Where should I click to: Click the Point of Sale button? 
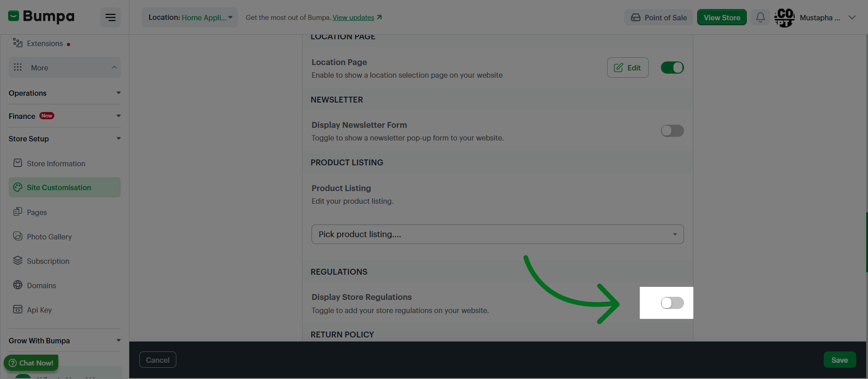tap(659, 18)
